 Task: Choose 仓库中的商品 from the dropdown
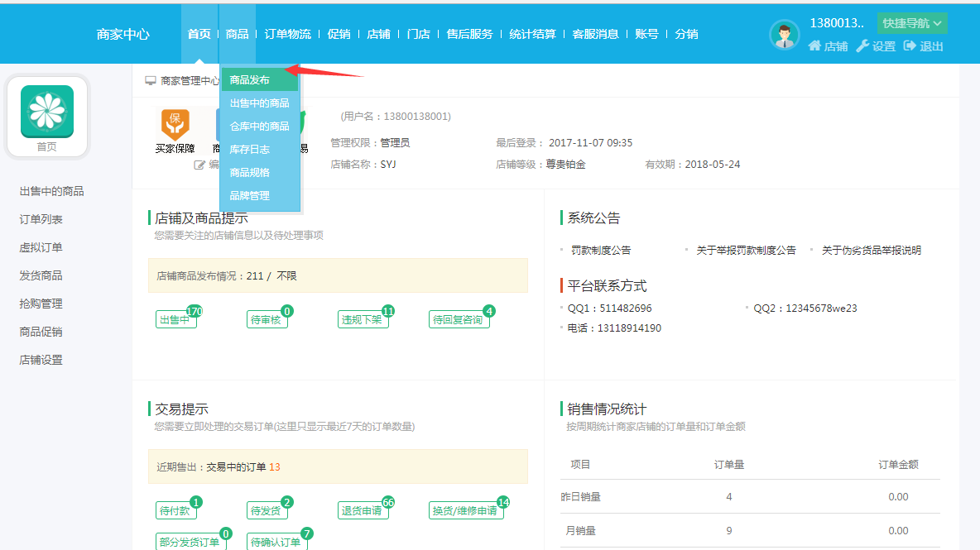259,127
